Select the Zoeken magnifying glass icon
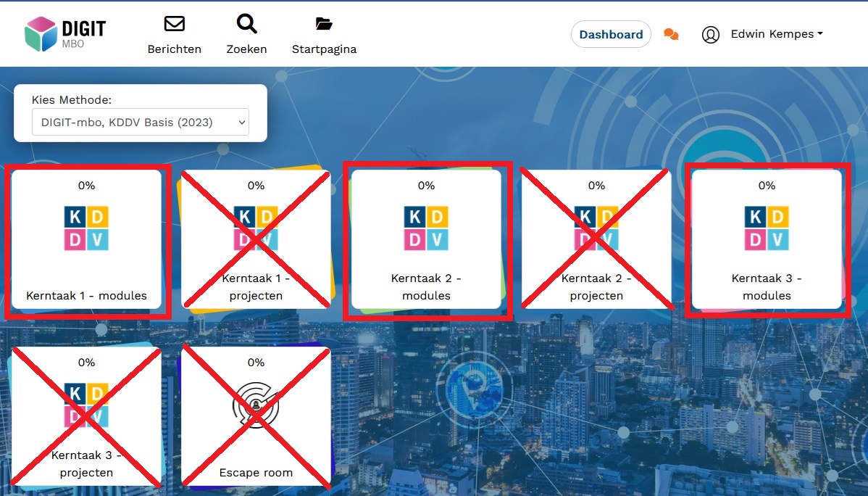The image size is (868, 496). 246,24
